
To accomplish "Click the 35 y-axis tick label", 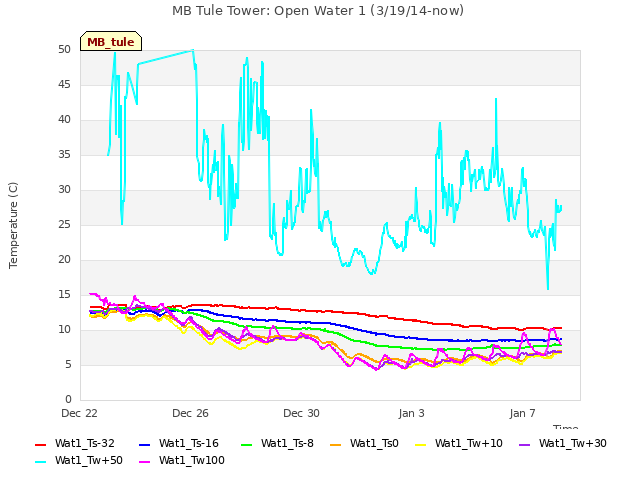I will click(x=64, y=155).
